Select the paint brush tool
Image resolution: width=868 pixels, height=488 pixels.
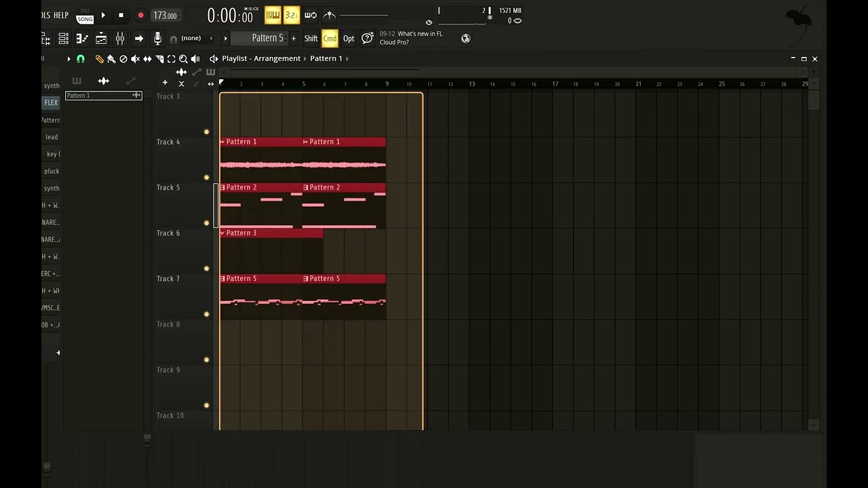111,59
